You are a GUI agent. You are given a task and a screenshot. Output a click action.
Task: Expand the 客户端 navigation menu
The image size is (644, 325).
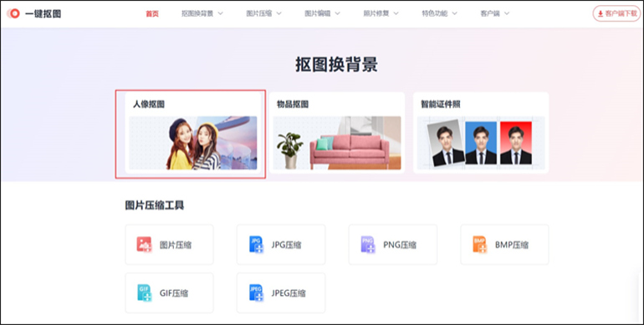tap(495, 13)
